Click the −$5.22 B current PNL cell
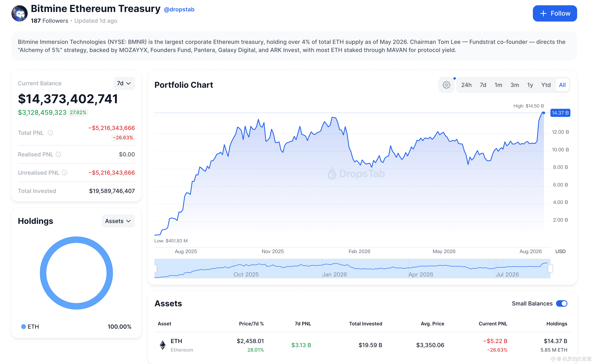Viewport: 593px width, 364px height. [495, 341]
